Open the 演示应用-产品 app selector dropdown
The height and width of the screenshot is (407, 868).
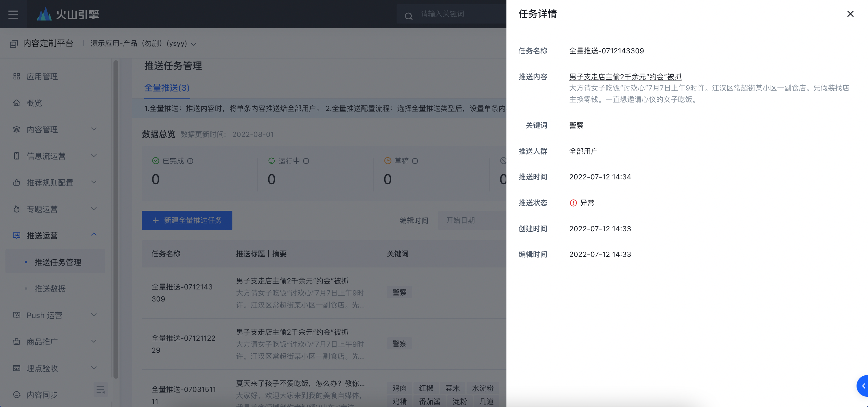coord(143,44)
